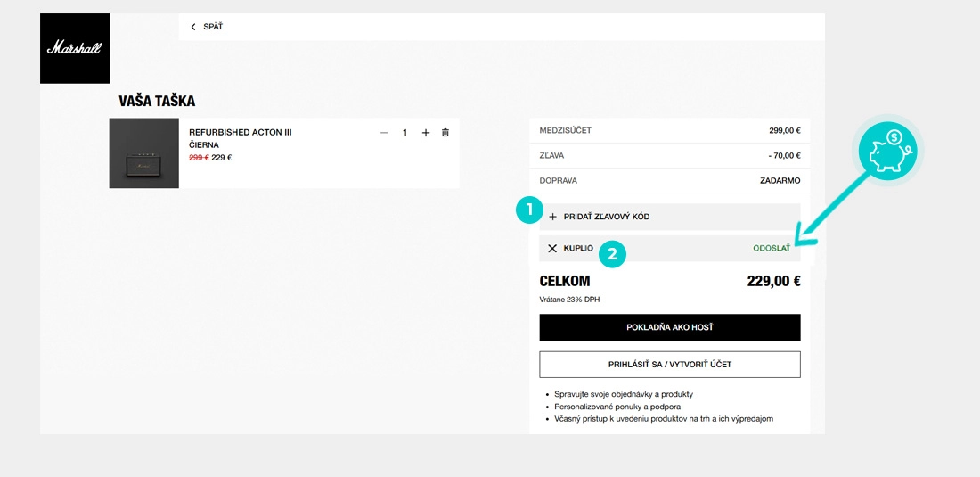This screenshot has height=477, width=980.
Task: Click the ZĽAVA value - 70,00 €
Action: (783, 156)
